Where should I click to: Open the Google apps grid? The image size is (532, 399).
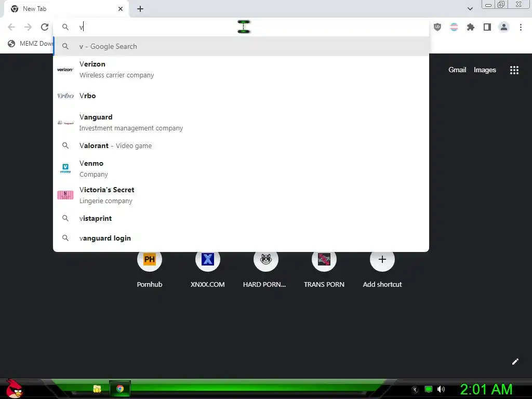514,70
